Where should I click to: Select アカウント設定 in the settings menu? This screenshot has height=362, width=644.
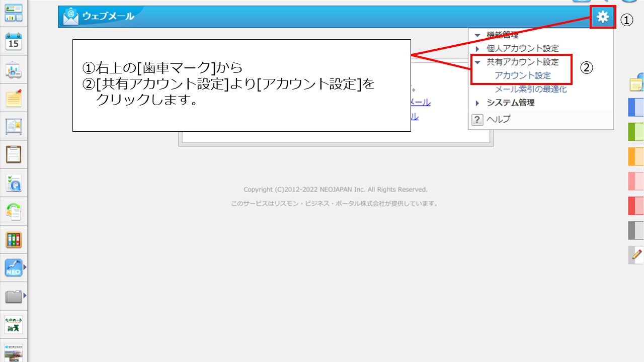point(523,76)
